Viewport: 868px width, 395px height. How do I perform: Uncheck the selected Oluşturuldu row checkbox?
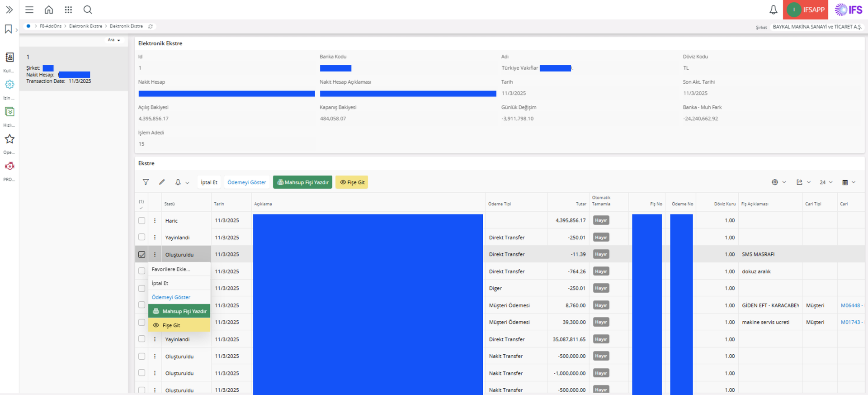pos(142,254)
